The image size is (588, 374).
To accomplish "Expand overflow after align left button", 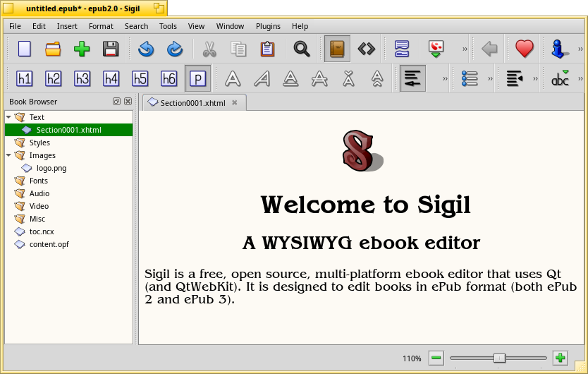I will click(x=445, y=78).
